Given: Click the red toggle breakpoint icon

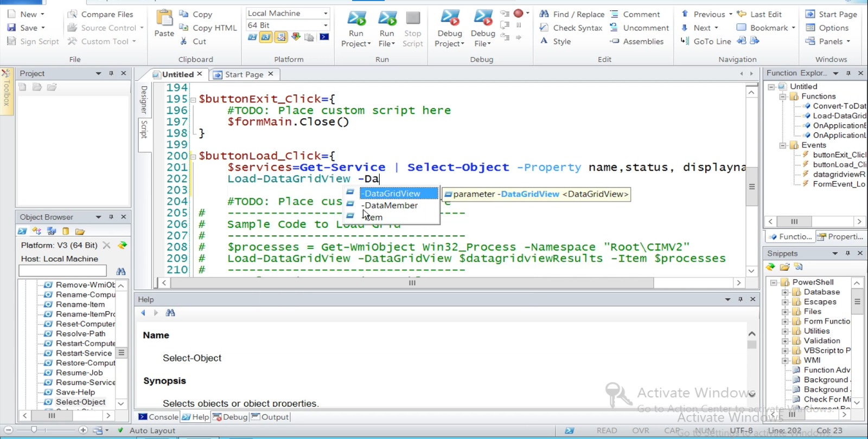Looking at the screenshot, I should tap(518, 13).
